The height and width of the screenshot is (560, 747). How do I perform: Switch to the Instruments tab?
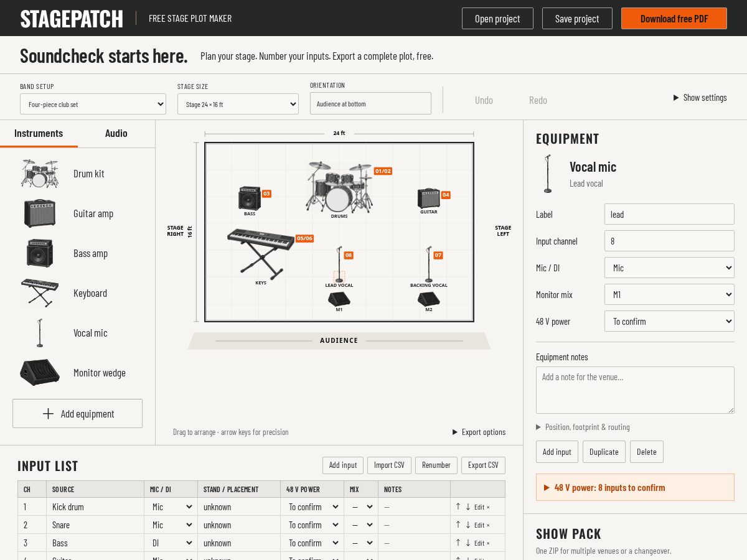39,133
